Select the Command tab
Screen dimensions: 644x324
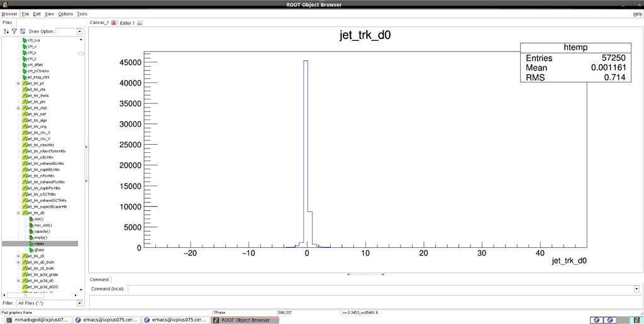99,280
